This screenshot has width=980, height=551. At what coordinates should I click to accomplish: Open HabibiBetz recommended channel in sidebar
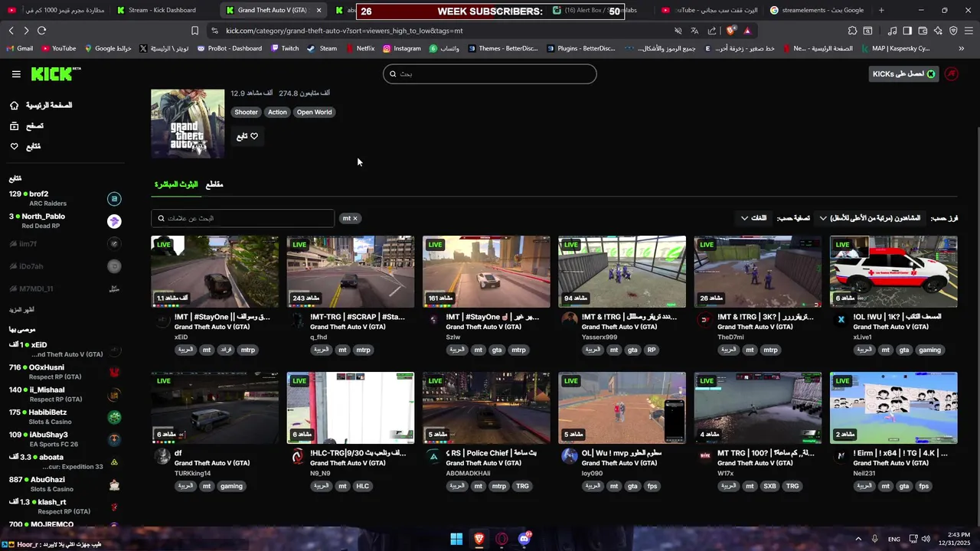pos(65,417)
